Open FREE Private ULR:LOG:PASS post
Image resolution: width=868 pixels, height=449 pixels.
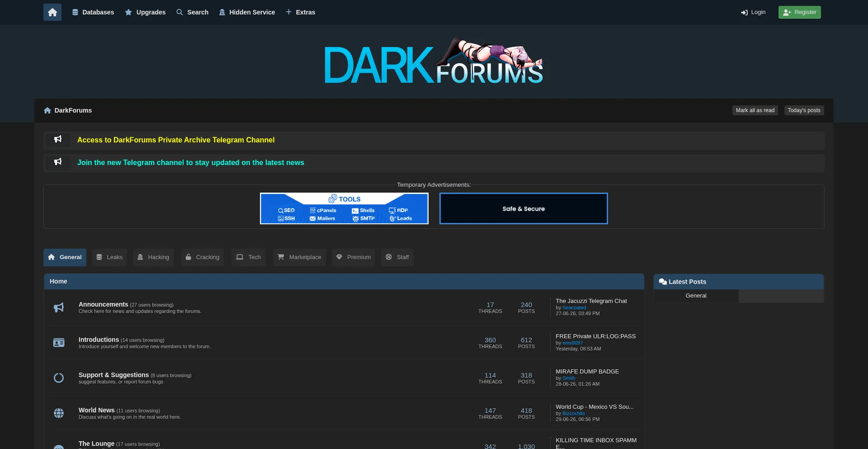tap(595, 336)
